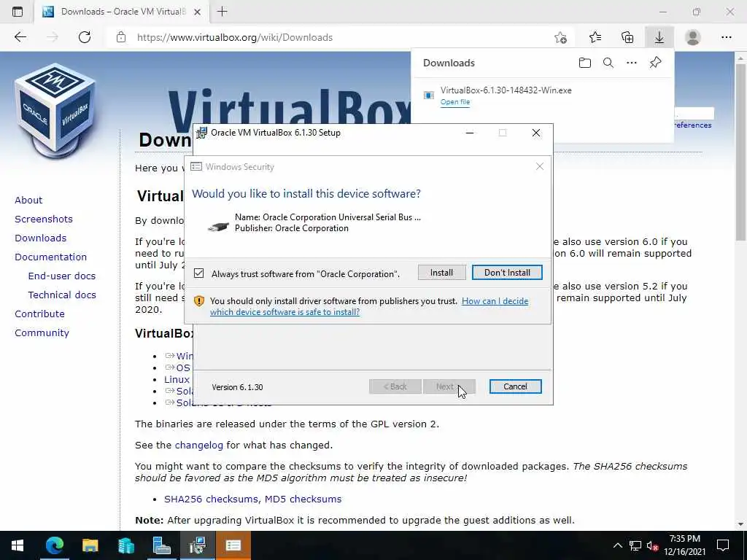Open the Documentation sidebar link
Viewport: 747px width, 560px height.
pyautogui.click(x=50, y=257)
